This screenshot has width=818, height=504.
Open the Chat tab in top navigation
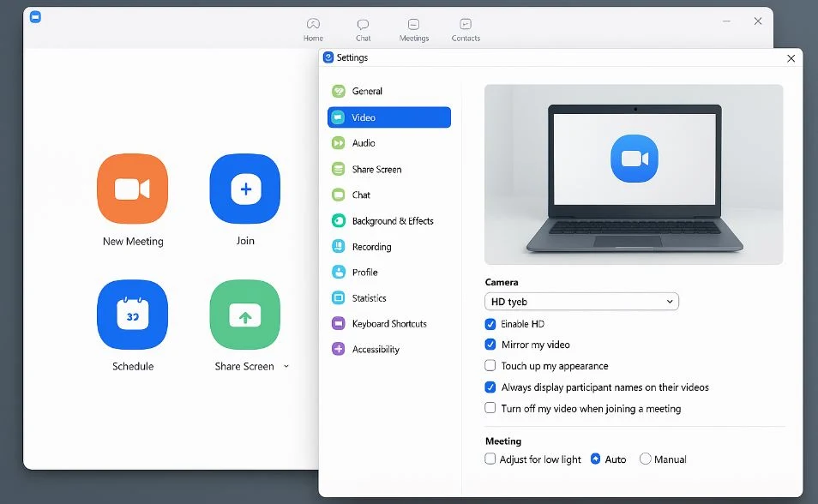tap(363, 30)
